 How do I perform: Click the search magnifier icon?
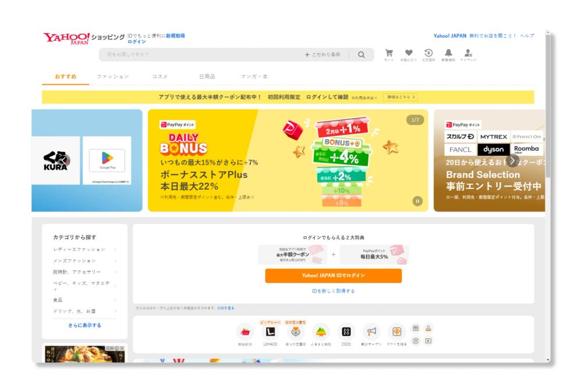pos(361,55)
